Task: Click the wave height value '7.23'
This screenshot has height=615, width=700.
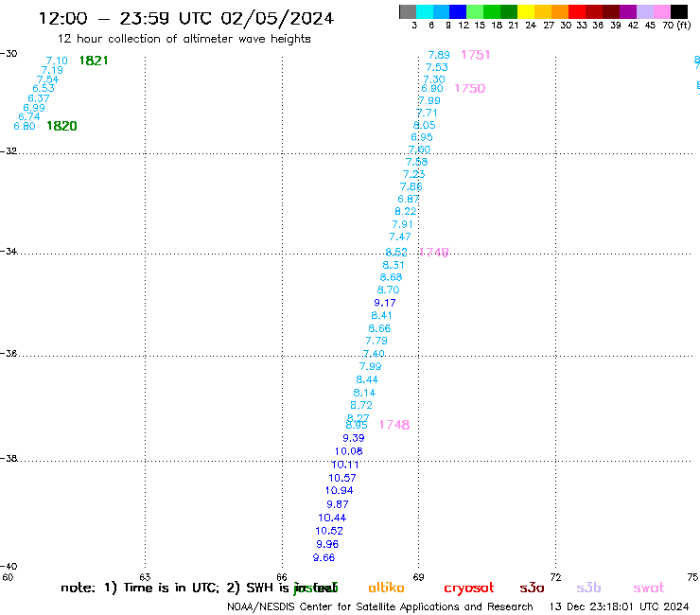Action: click(413, 174)
